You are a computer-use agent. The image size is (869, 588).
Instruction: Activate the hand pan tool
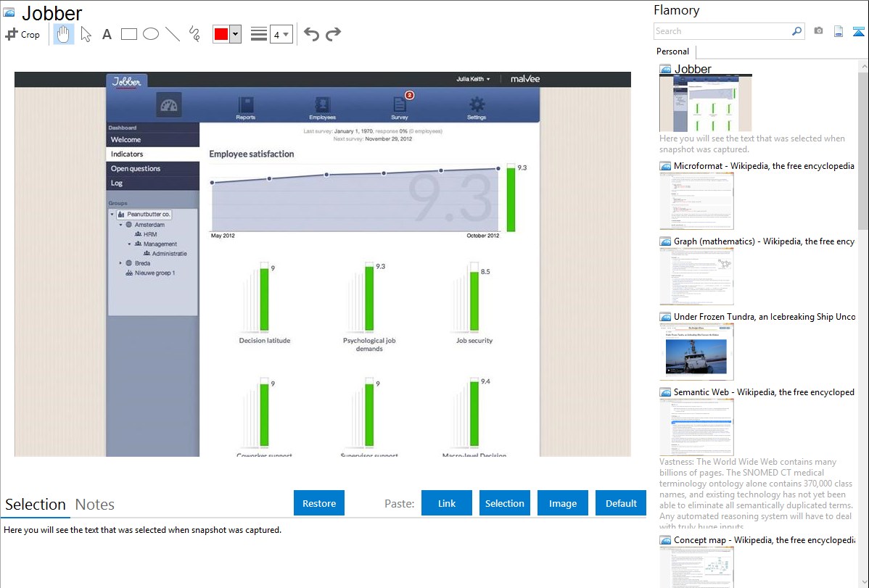click(64, 34)
